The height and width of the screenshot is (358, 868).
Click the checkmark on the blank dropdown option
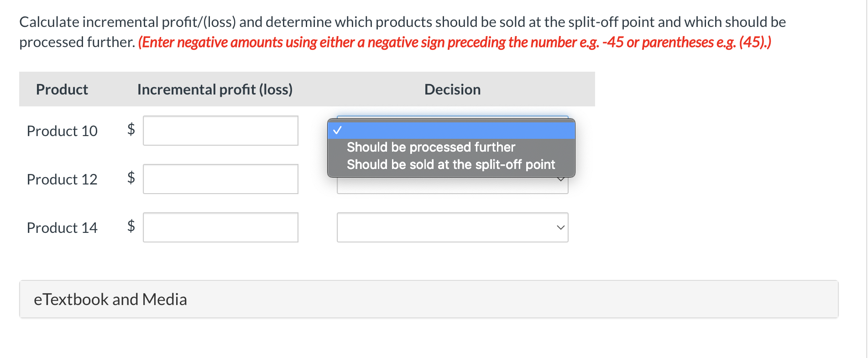pyautogui.click(x=337, y=131)
